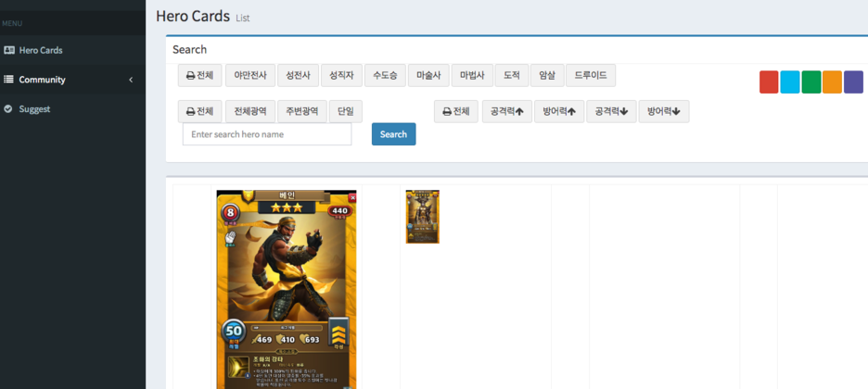The height and width of the screenshot is (389, 868).
Task: Filter by 단일 range
Action: 346,111
